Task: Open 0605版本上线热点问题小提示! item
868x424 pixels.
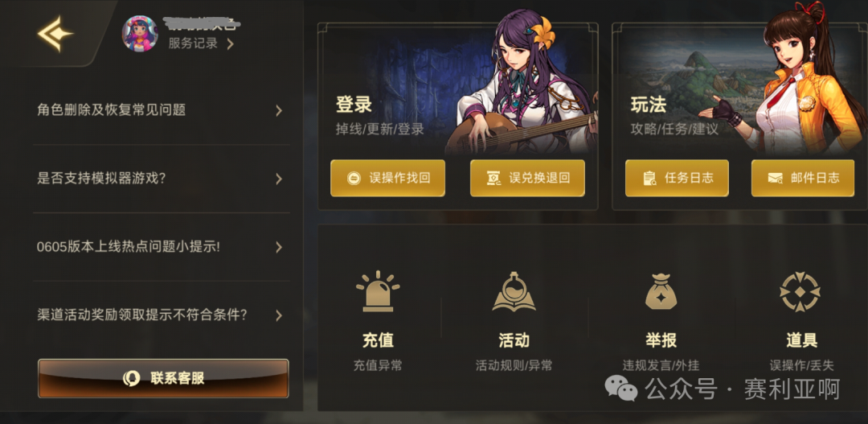Action: point(161,247)
